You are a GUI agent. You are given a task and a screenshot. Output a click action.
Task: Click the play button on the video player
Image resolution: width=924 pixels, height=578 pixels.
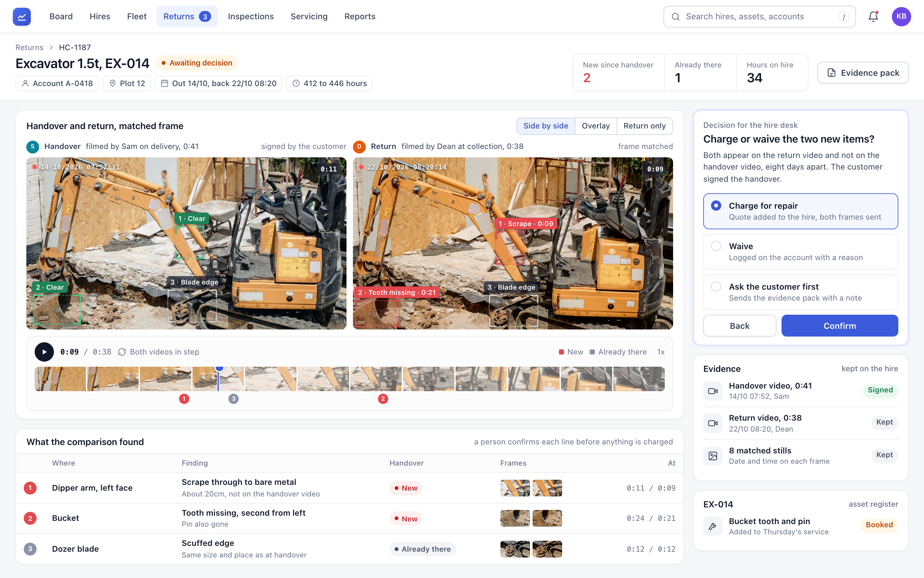click(x=44, y=352)
